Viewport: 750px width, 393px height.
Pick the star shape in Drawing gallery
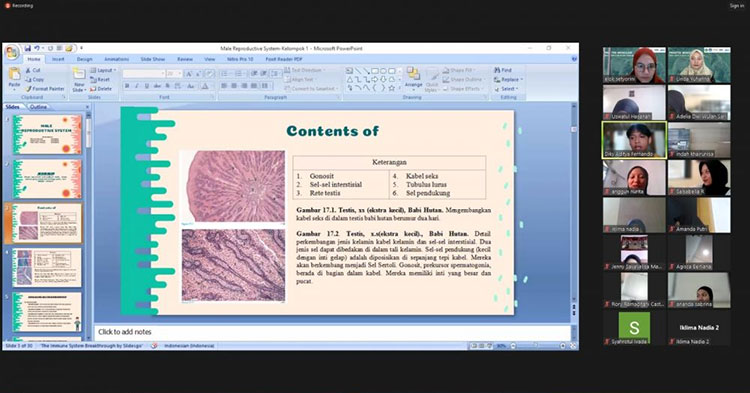(x=392, y=88)
